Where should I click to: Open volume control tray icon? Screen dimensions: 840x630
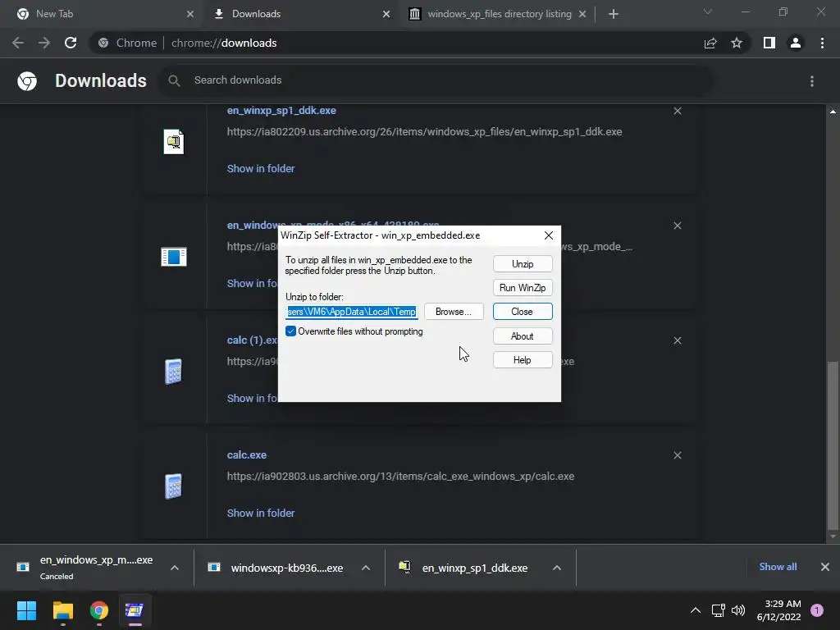tap(738, 610)
